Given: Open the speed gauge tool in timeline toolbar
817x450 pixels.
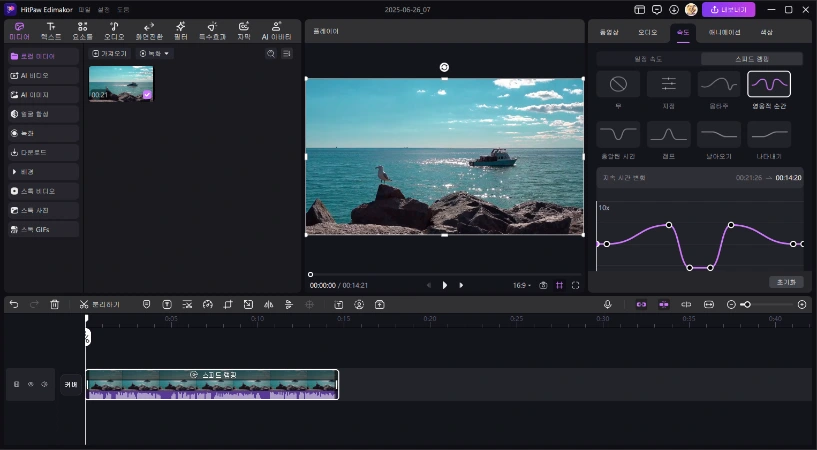Looking at the screenshot, I should [x=207, y=305].
